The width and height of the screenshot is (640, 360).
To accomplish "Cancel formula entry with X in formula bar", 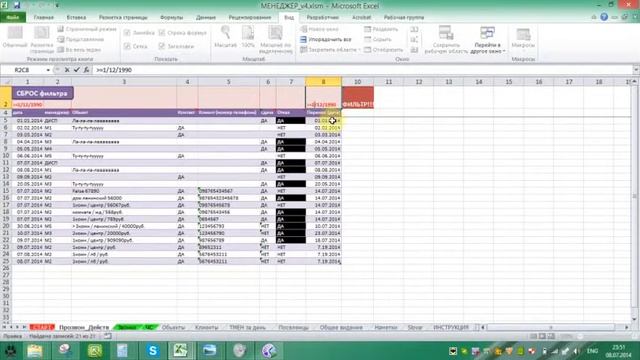I will click(67, 70).
